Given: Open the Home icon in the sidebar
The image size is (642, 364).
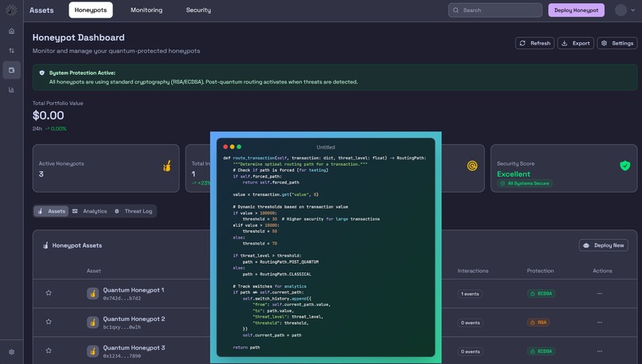Looking at the screenshot, I should coord(11,31).
